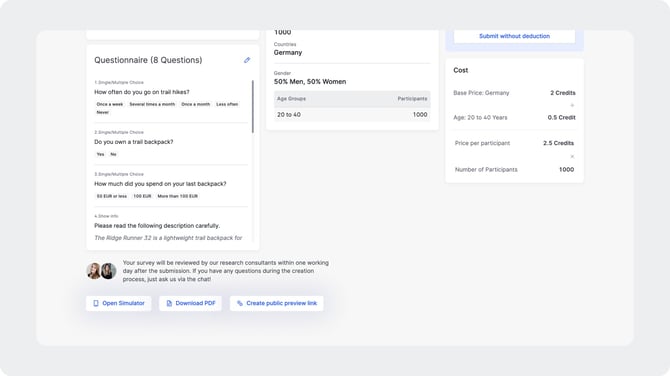
Task: Click the consultants' avatar photos
Action: pyautogui.click(x=102, y=271)
